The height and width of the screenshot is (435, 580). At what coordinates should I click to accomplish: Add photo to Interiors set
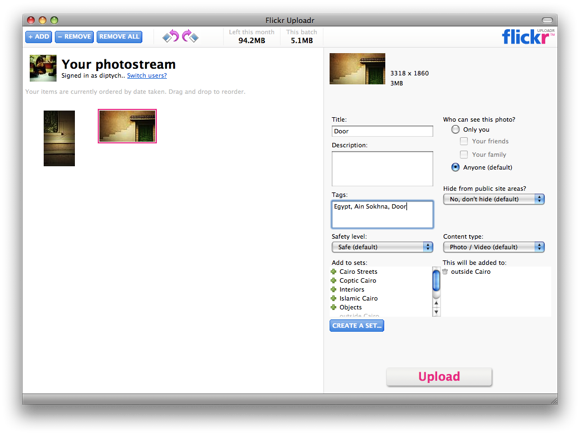pyautogui.click(x=334, y=289)
